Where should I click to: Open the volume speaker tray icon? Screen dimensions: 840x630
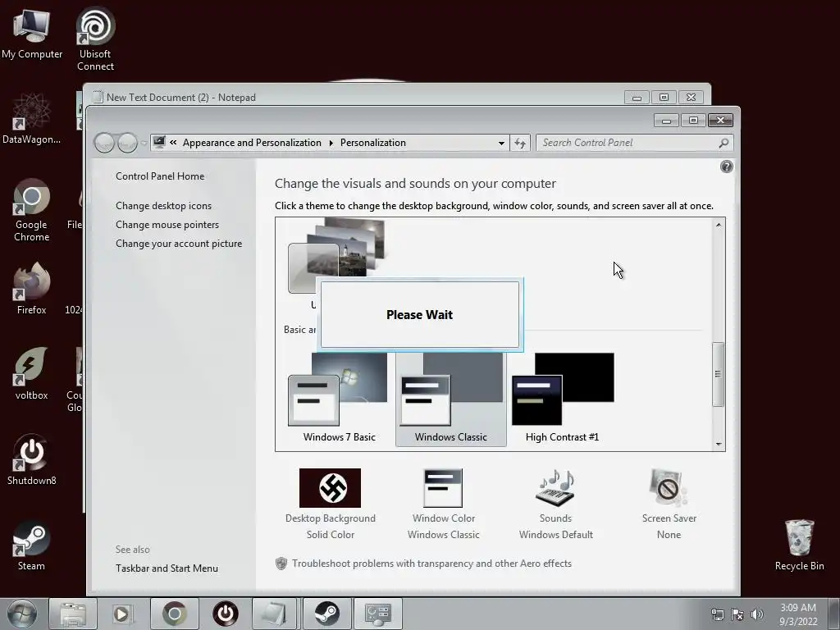coord(756,614)
